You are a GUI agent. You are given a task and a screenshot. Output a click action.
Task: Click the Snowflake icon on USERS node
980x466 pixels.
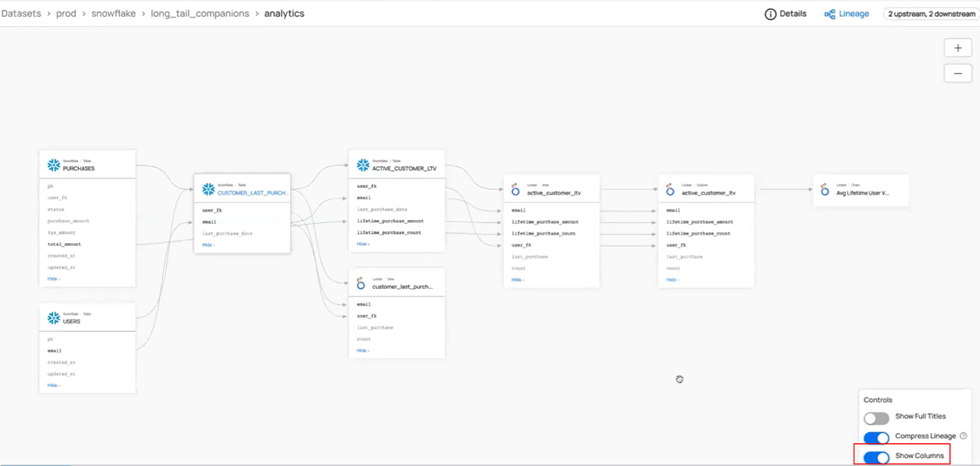click(x=54, y=318)
